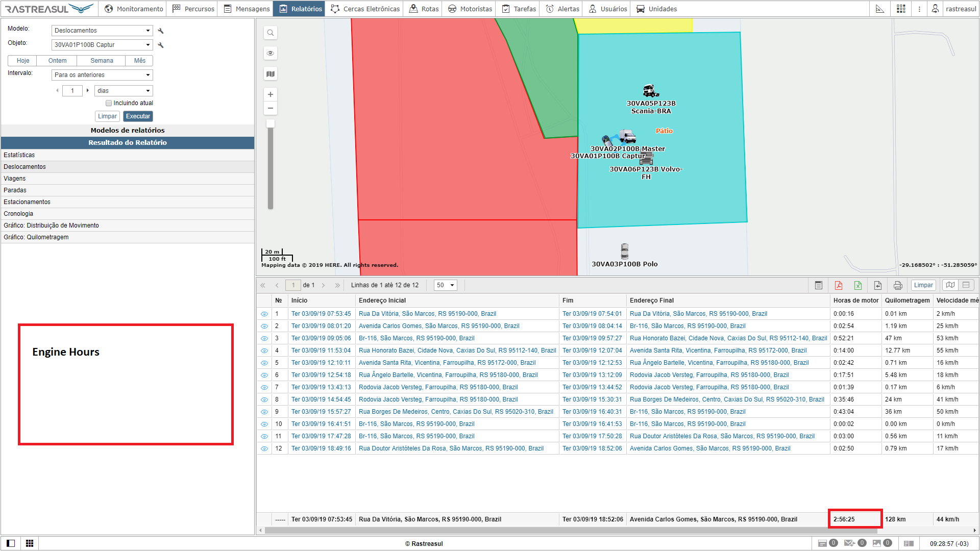Open wrench settings next to Modelo
Viewport: 980px width, 551px height.
coord(161,31)
